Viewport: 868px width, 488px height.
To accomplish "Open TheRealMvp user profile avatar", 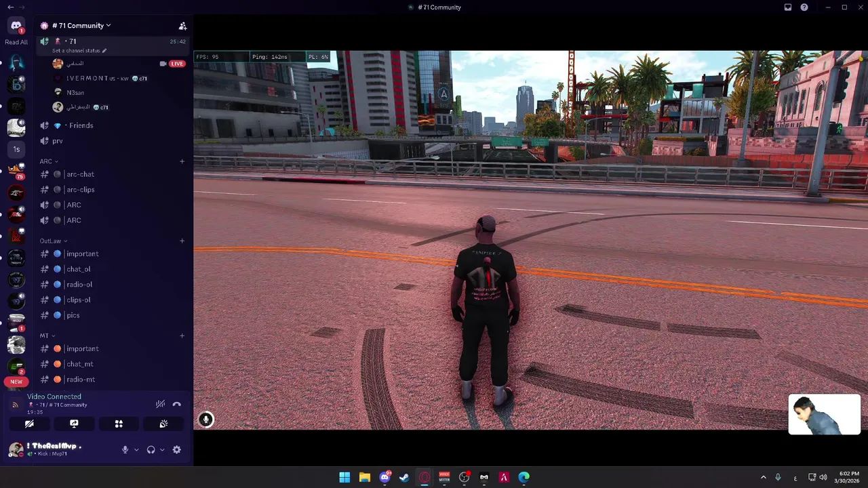I will (x=15, y=449).
